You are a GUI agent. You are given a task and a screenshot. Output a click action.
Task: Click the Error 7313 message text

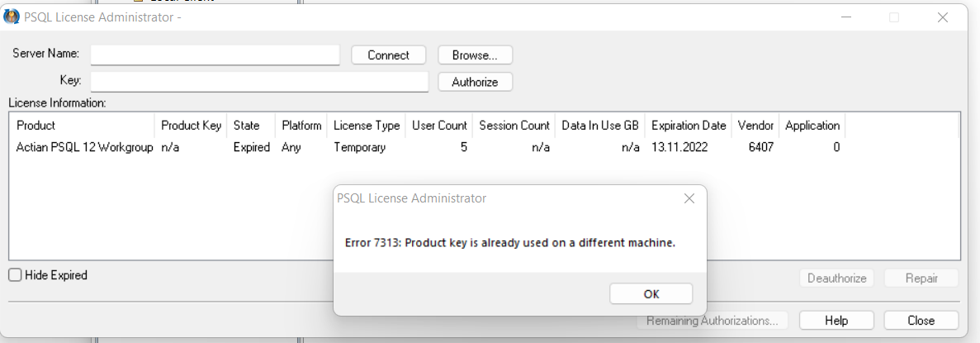510,242
